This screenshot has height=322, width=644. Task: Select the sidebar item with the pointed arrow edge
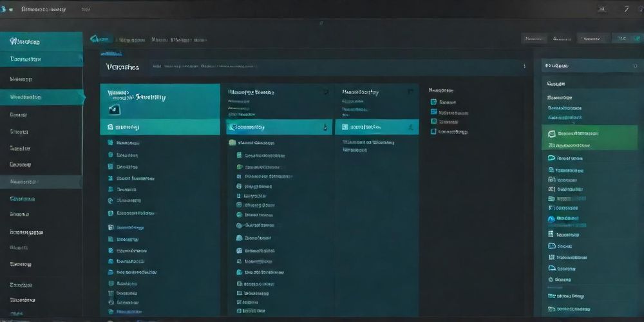pyautogui.click(x=43, y=97)
